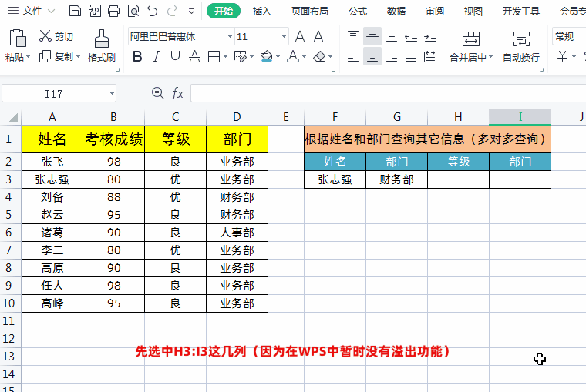This screenshot has width=586, height=392.
Task: Click the eraser clear-format icon
Action: click(318, 56)
